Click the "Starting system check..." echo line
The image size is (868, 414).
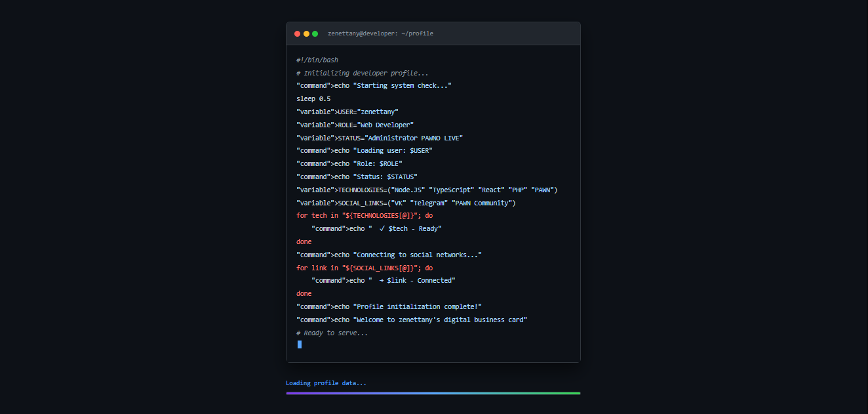[374, 86]
